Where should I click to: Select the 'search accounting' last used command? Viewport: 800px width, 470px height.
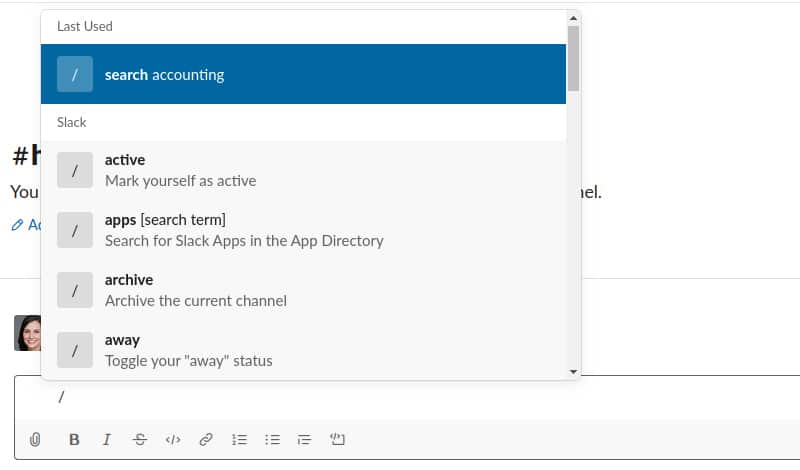click(x=303, y=74)
